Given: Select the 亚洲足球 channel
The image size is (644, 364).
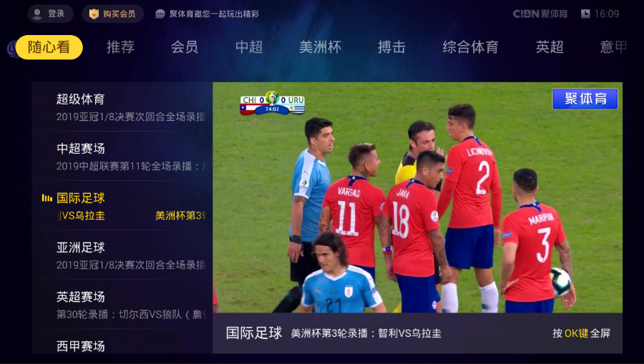Looking at the screenshot, I should 122,255.
